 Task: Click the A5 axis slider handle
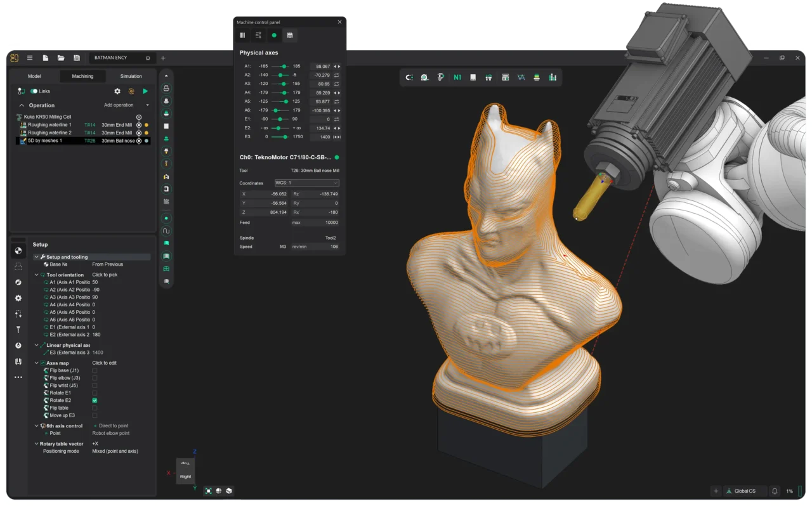tap(286, 101)
